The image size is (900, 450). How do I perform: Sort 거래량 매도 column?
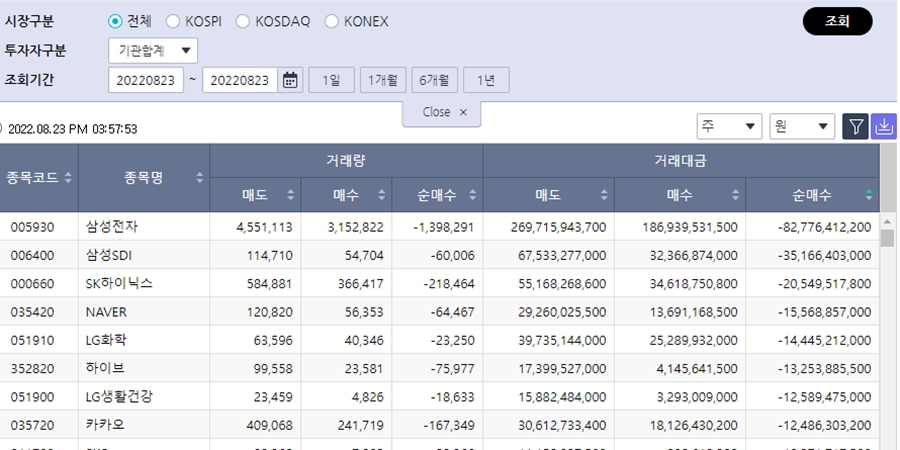point(291,195)
